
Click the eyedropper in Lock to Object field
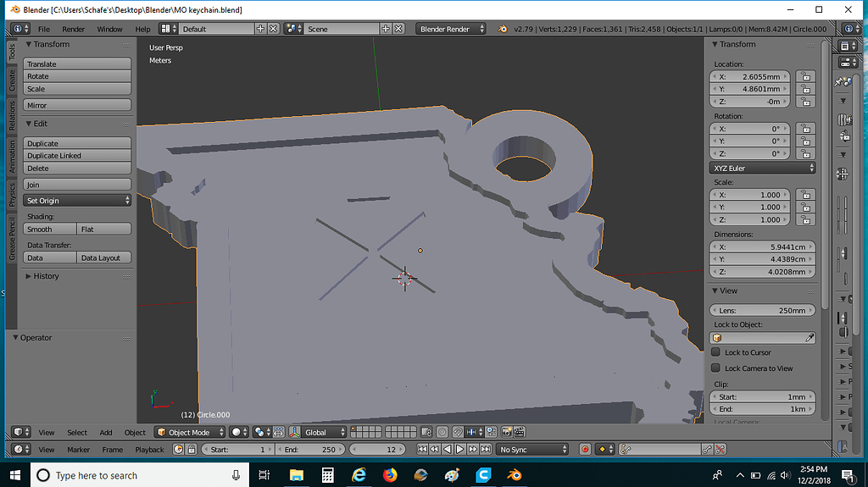(810, 338)
